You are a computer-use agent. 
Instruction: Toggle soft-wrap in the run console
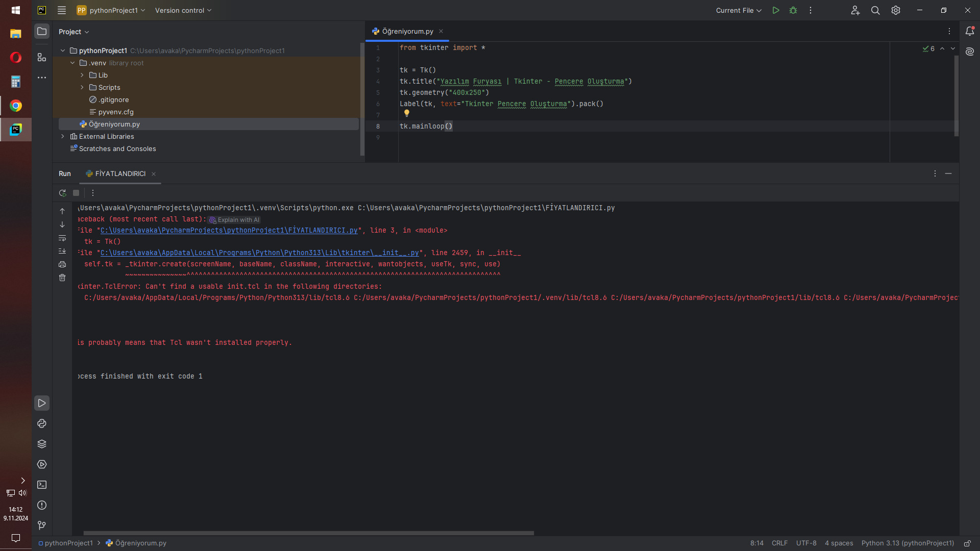(x=62, y=238)
